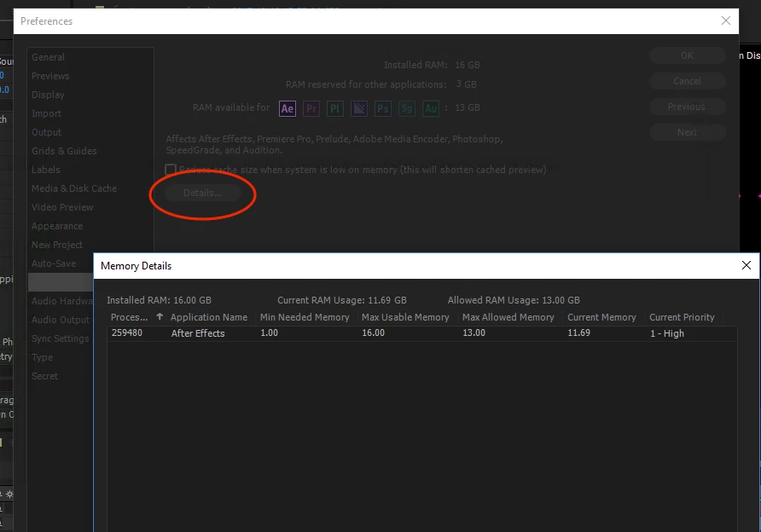The width and height of the screenshot is (761, 532).
Task: Click the Adobe Media Encoder icon
Action: (x=359, y=108)
